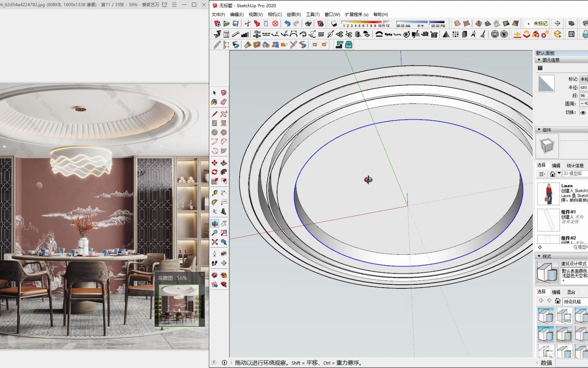The image size is (588, 368).
Task: Open the 3D 模型库 search dropdown arrow
Action: (x=559, y=173)
